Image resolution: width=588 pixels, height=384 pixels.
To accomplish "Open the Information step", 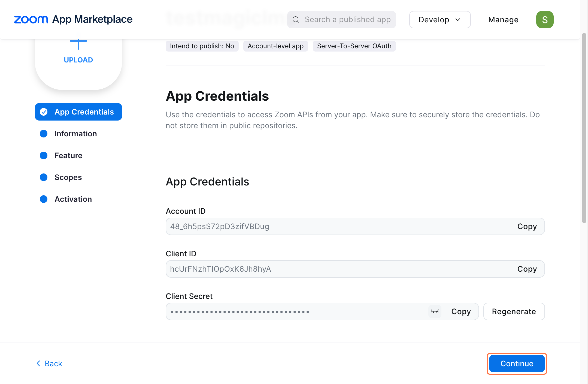I will pos(75,134).
